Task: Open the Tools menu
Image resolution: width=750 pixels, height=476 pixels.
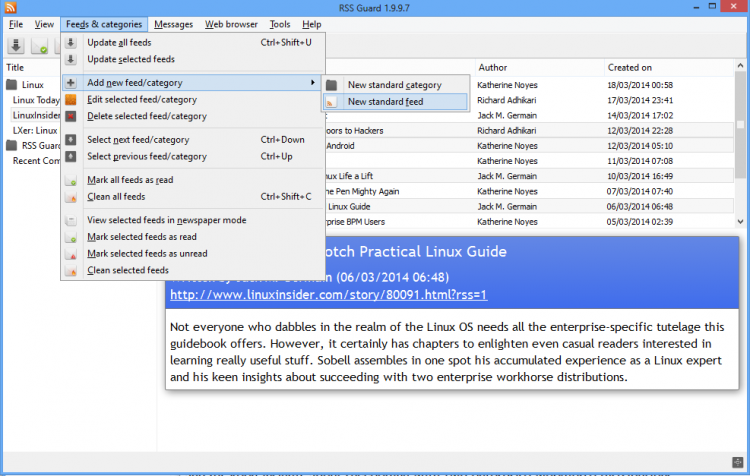Action: click(280, 24)
